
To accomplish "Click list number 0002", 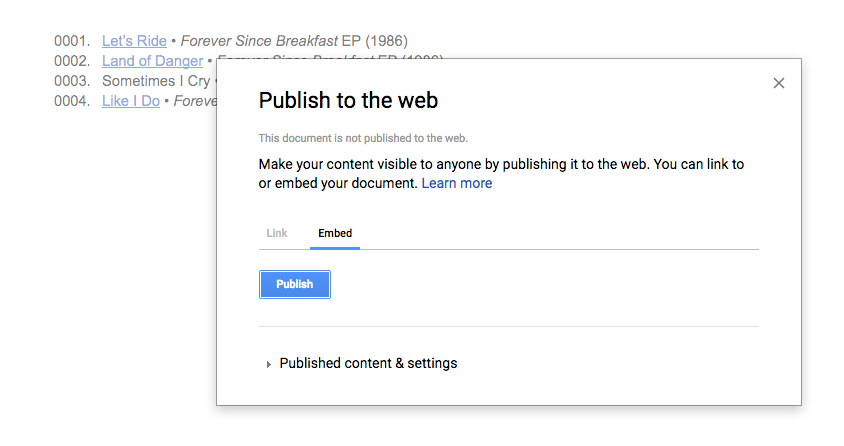I will coord(72,61).
